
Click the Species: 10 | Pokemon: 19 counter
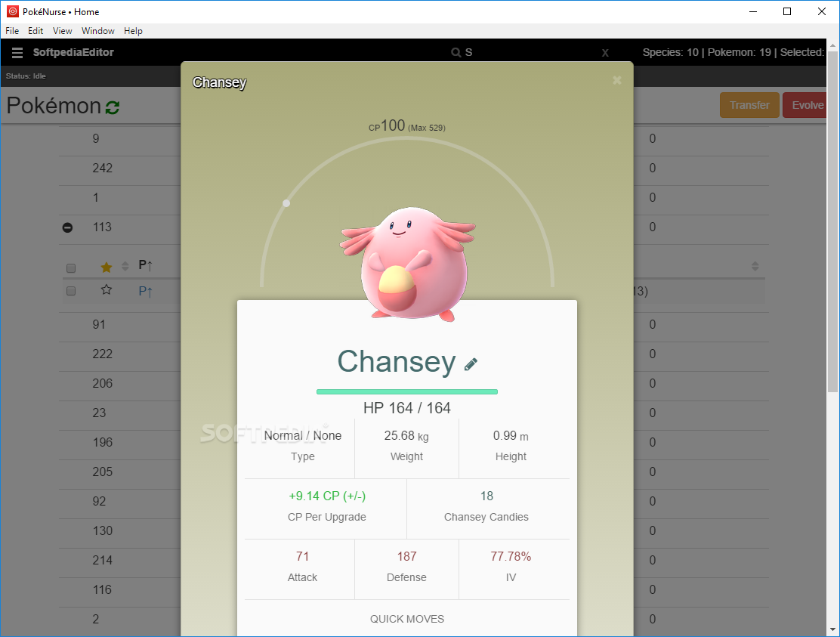pos(706,52)
